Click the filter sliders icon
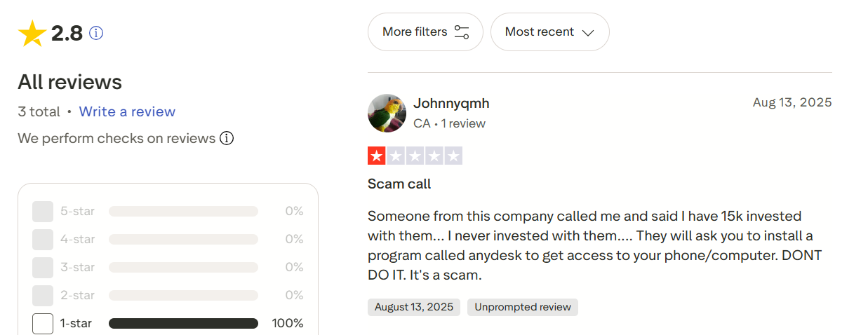Viewport: 868px width, 335px height. point(462,32)
